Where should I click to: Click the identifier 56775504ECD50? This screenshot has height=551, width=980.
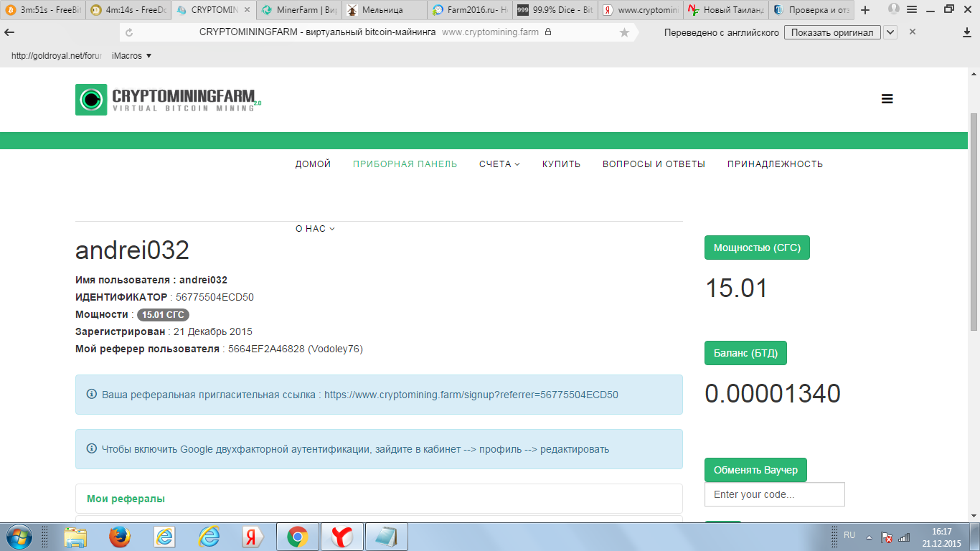(215, 297)
